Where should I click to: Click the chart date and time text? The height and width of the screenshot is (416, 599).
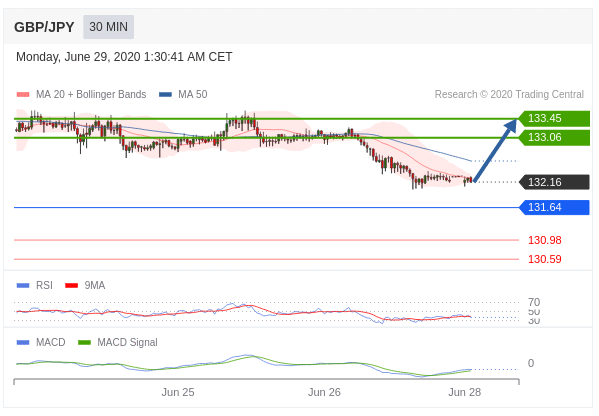124,57
